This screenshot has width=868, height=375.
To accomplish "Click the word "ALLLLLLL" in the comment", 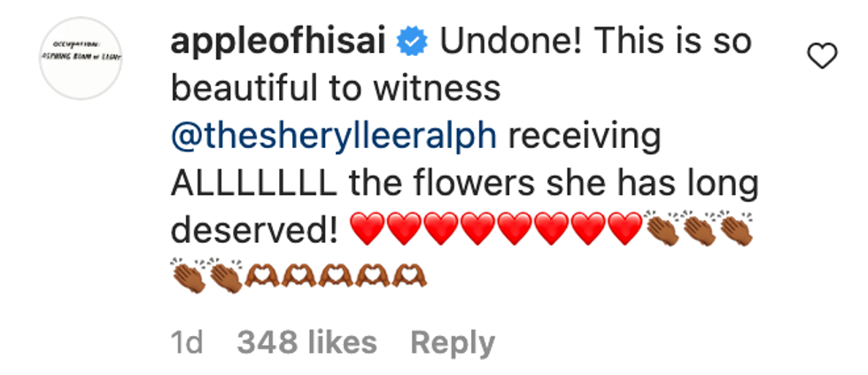I will pos(251,184).
